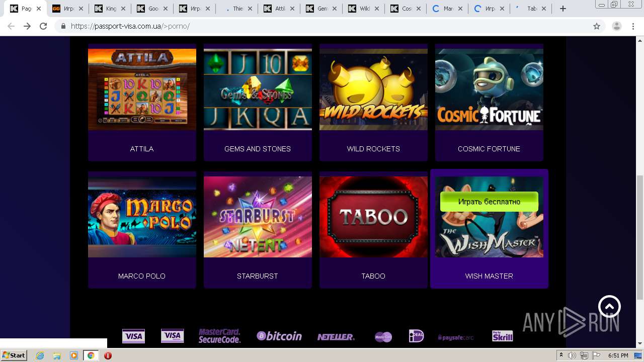Screen dimensions: 644x362
Task: Click the TABOO title link
Action: click(x=373, y=276)
